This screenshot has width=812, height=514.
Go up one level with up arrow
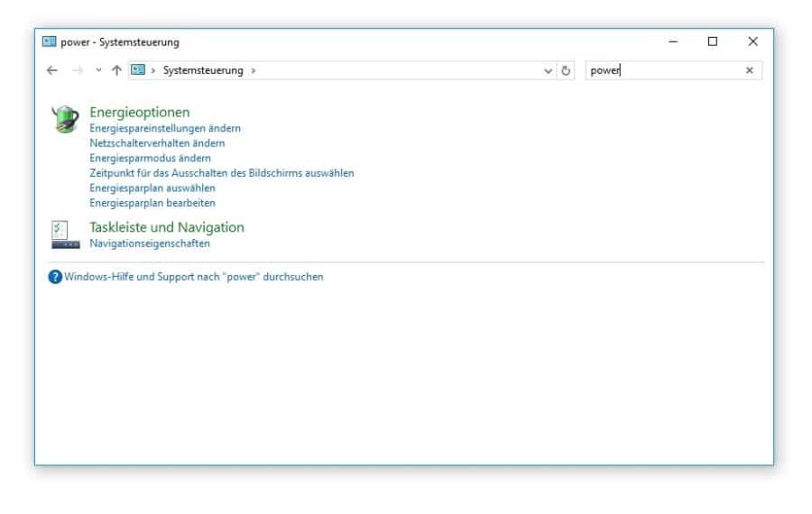tap(116, 70)
